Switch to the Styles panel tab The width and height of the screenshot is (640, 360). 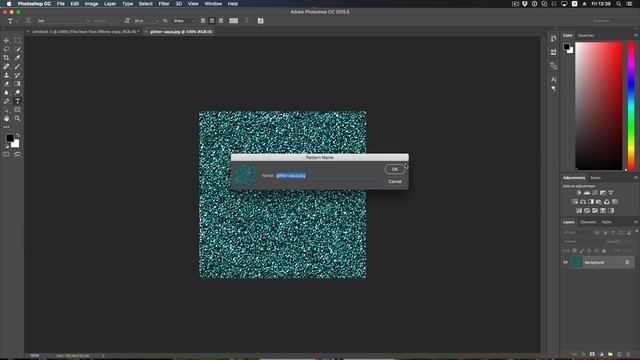[x=596, y=178]
